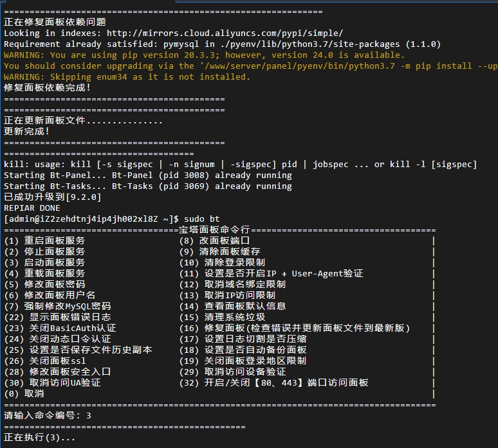
Task: Click (16) 修复面板 entry
Action: (295, 328)
